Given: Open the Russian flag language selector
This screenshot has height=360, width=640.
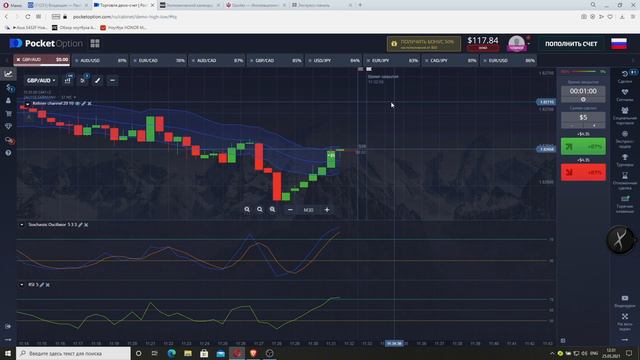Looking at the screenshot, I should pyautogui.click(x=619, y=43).
